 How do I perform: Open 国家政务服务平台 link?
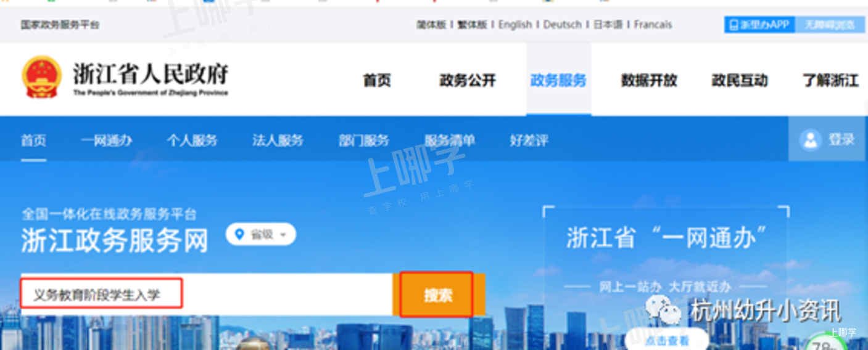tap(60, 25)
